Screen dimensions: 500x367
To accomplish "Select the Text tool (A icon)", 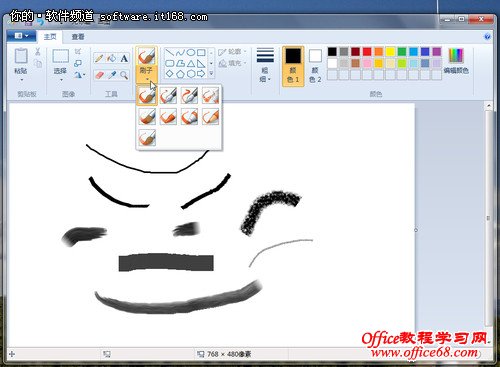I will (x=124, y=59).
